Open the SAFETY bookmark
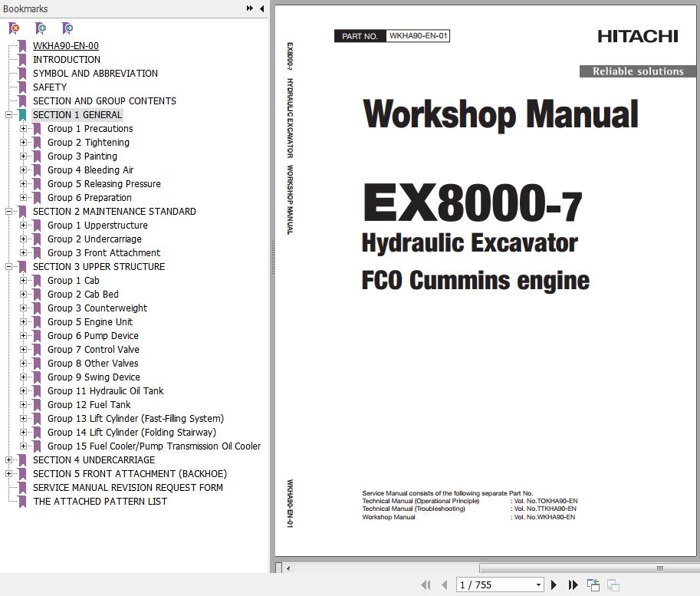Screen dimensions: 700x596 pyautogui.click(x=49, y=87)
